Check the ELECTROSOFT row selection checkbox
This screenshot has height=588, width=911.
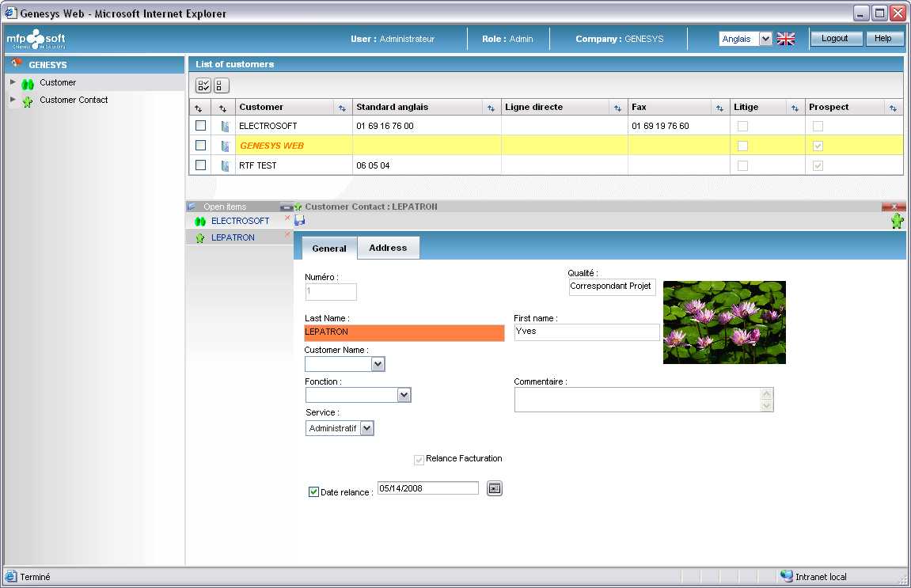pos(201,126)
